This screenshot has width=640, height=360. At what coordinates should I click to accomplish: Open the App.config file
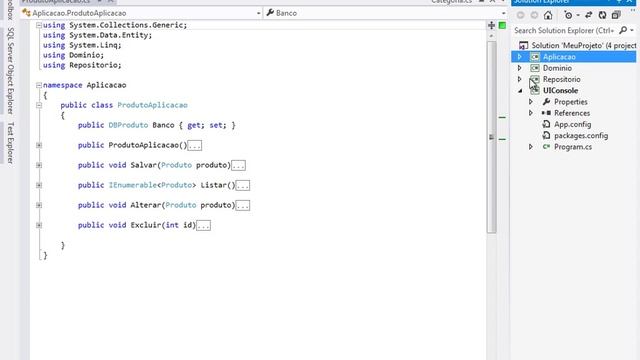(x=572, y=124)
